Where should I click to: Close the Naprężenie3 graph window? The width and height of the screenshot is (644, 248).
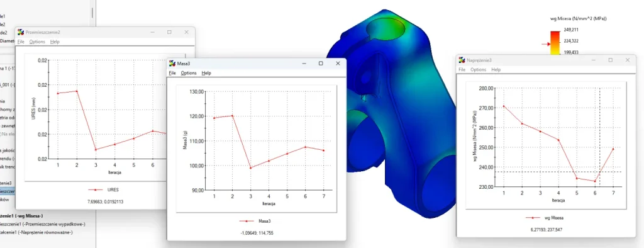tap(628, 60)
